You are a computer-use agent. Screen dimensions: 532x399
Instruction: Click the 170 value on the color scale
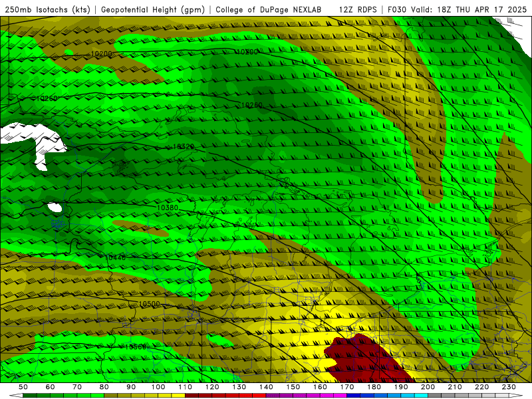347,387
